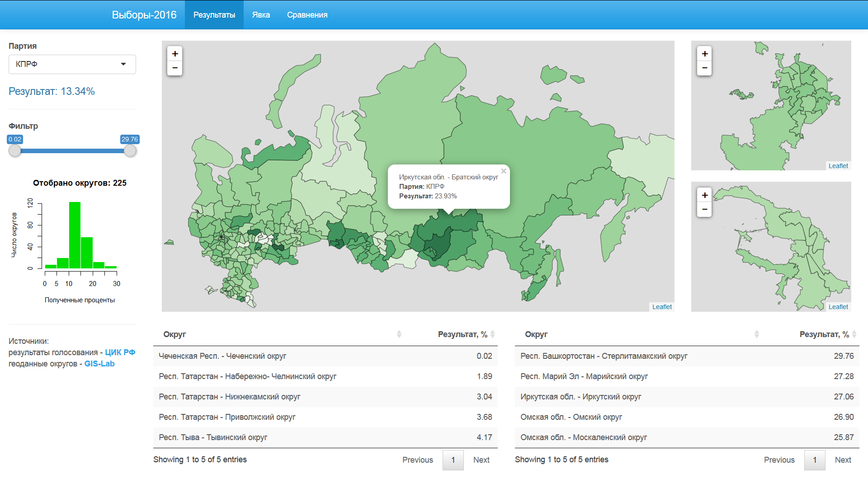This screenshot has height=488, width=868.
Task: Click the zoom-out icon on bottom-right map
Action: 705,209
